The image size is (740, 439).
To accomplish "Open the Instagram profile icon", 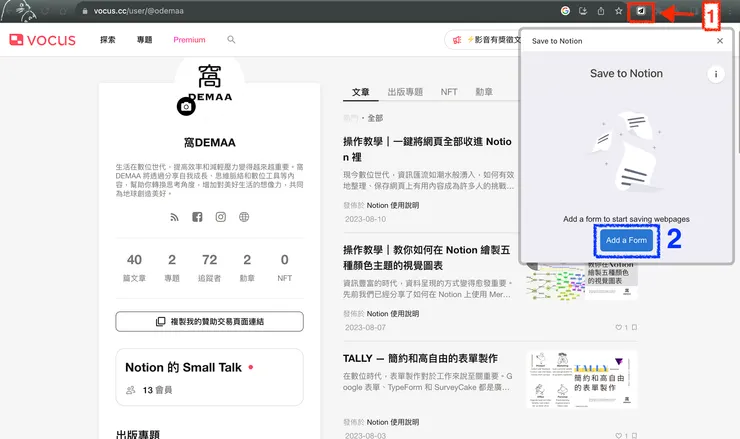I will (x=220, y=217).
